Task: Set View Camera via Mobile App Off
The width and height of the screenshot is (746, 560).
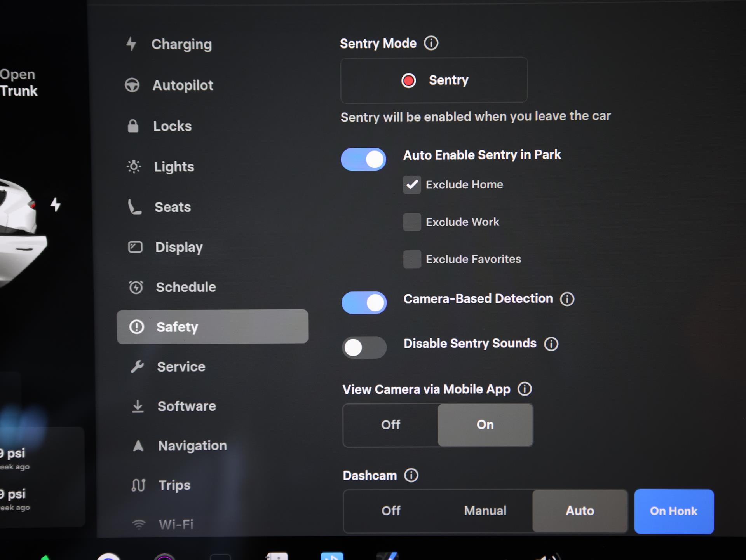Action: click(x=390, y=425)
